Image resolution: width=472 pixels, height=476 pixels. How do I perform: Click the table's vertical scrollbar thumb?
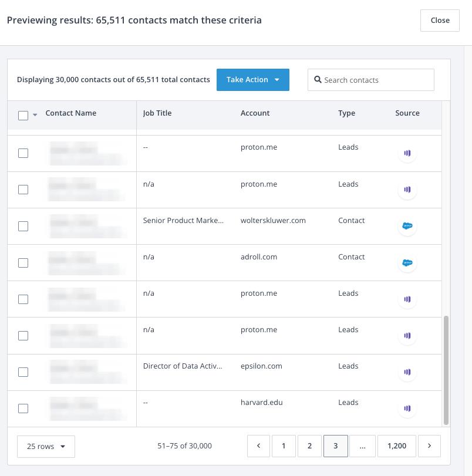(x=446, y=370)
